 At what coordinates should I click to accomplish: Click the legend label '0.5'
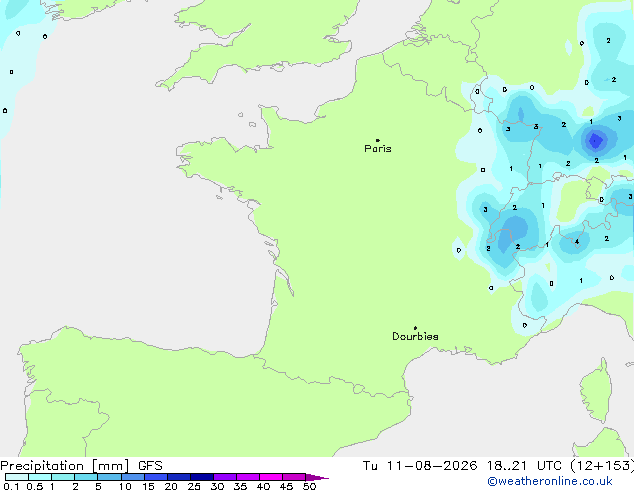(x=35, y=486)
